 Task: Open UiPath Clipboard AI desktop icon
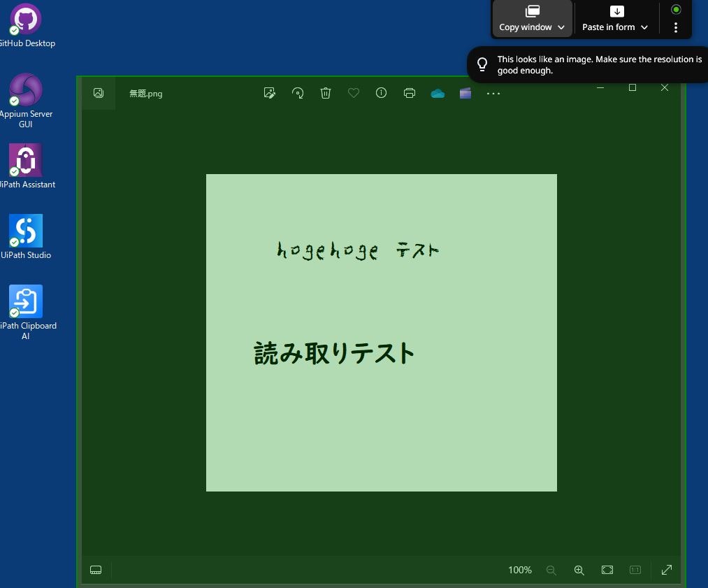tap(26, 312)
